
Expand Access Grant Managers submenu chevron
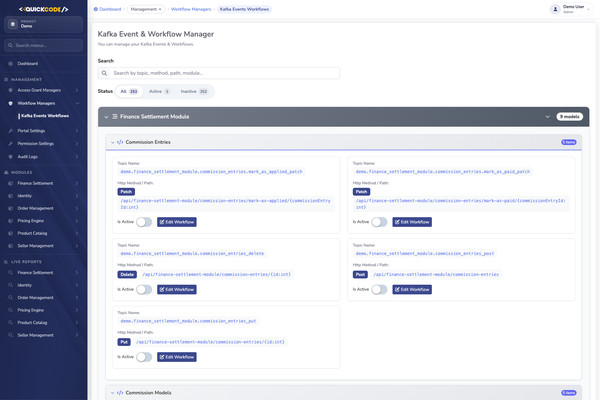tap(77, 90)
